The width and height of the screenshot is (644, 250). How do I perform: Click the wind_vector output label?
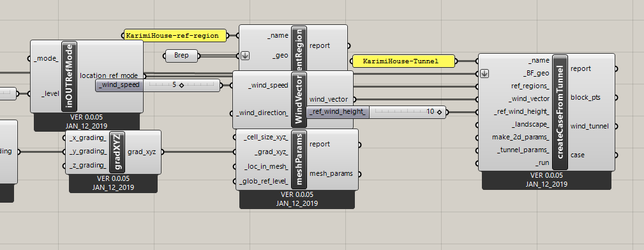click(x=329, y=99)
